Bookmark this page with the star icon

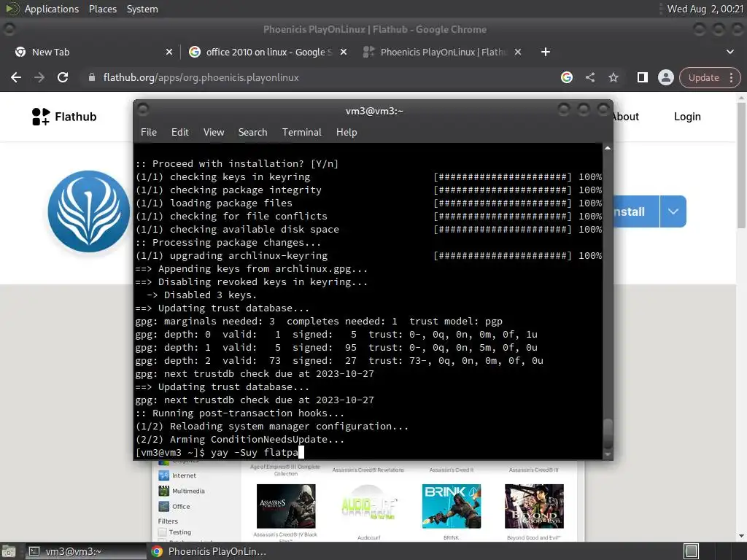613,77
